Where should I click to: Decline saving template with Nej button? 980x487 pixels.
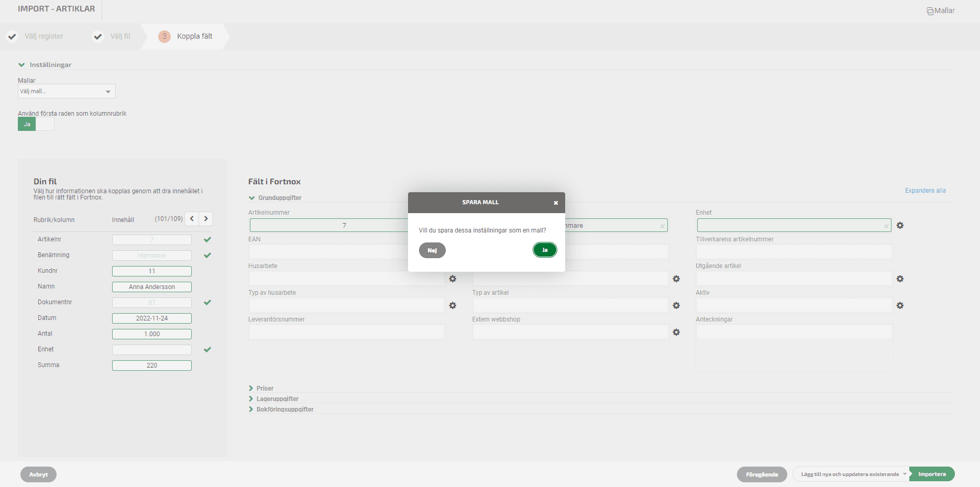click(x=432, y=250)
